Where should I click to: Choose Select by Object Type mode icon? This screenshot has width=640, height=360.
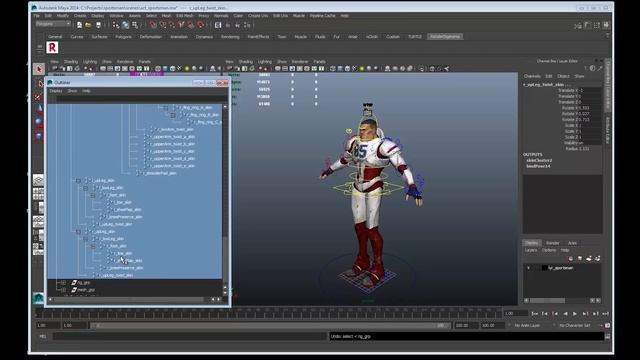point(125,25)
